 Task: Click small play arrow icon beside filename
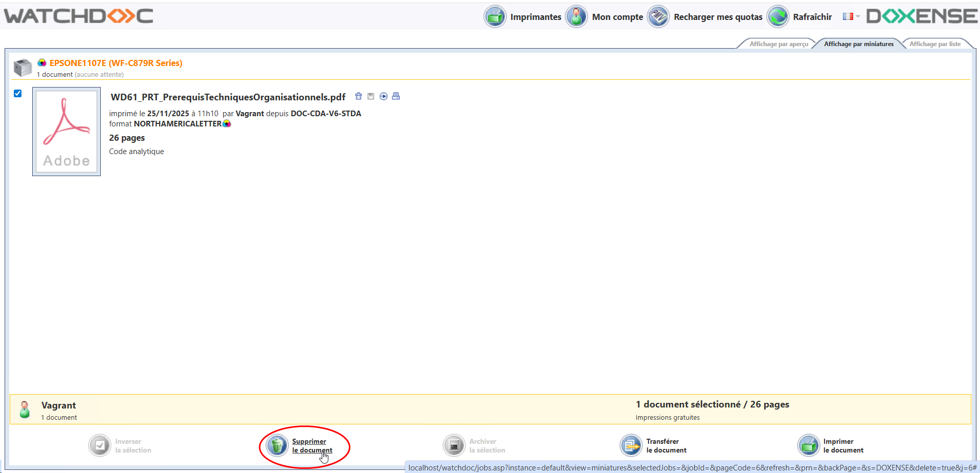(x=383, y=96)
